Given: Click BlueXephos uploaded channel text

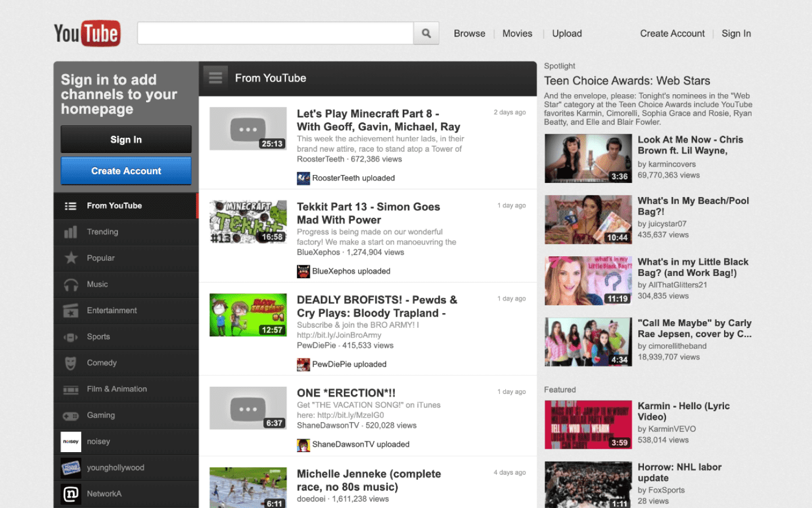Looking at the screenshot, I should (351, 271).
